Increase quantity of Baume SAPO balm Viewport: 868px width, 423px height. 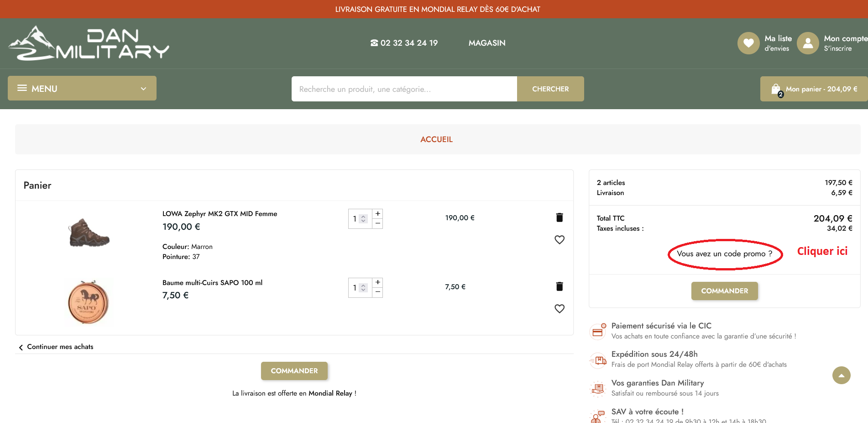pyautogui.click(x=378, y=282)
